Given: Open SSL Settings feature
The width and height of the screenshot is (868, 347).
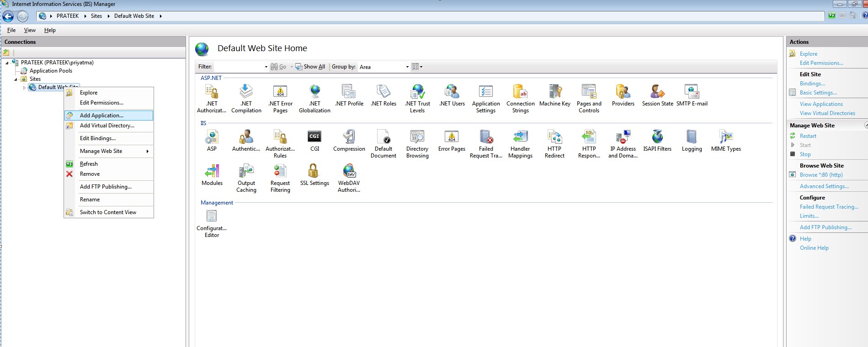Looking at the screenshot, I should tap(314, 175).
